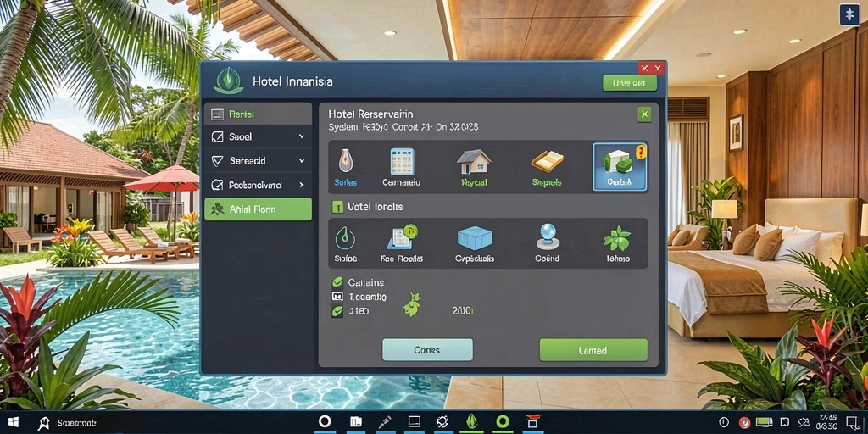This screenshot has width=868, height=434.
Task: Select the Rentel sidebar item
Action: point(258,114)
